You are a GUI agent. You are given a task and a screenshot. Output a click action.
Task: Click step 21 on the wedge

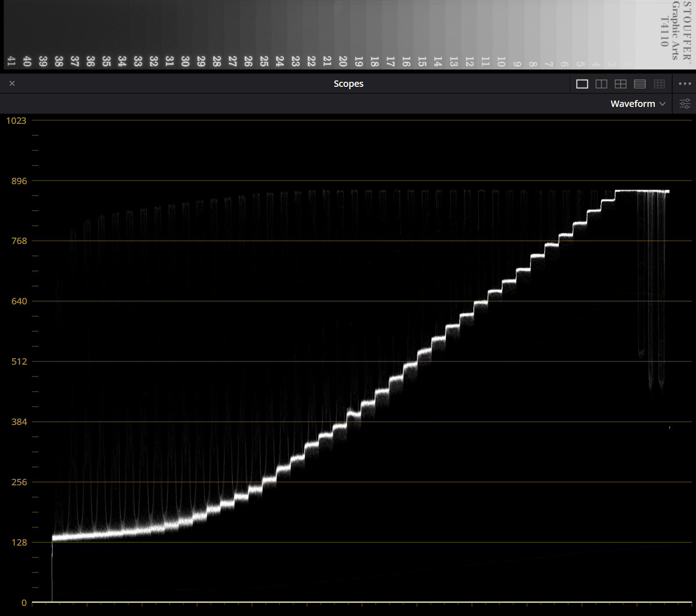327,61
